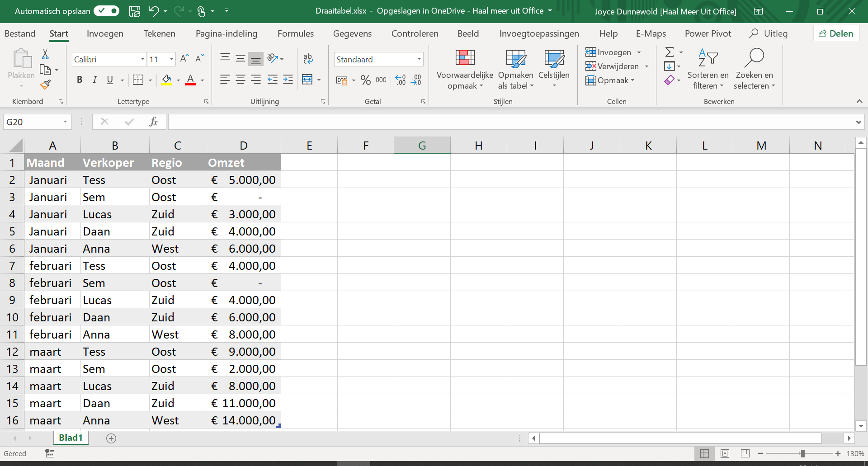Click Opmaak in Cellen group
Screen dimensions: 868x466
pyautogui.click(x=610, y=80)
